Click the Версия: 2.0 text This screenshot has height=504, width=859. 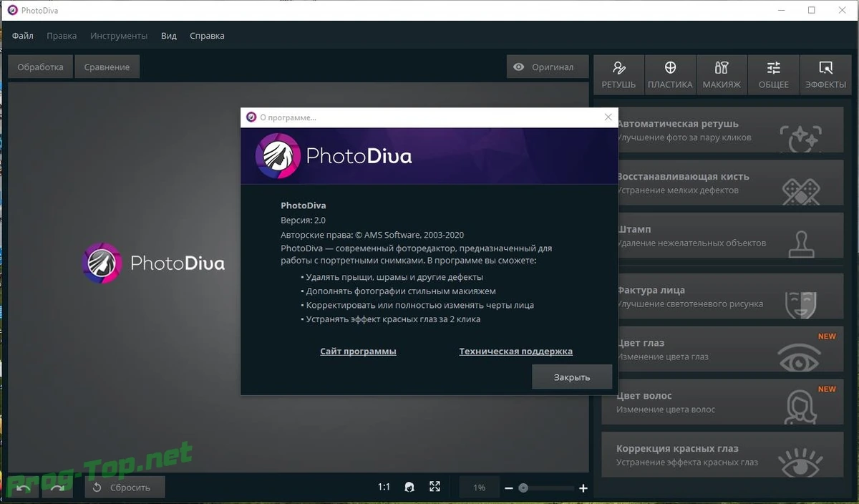[304, 220]
